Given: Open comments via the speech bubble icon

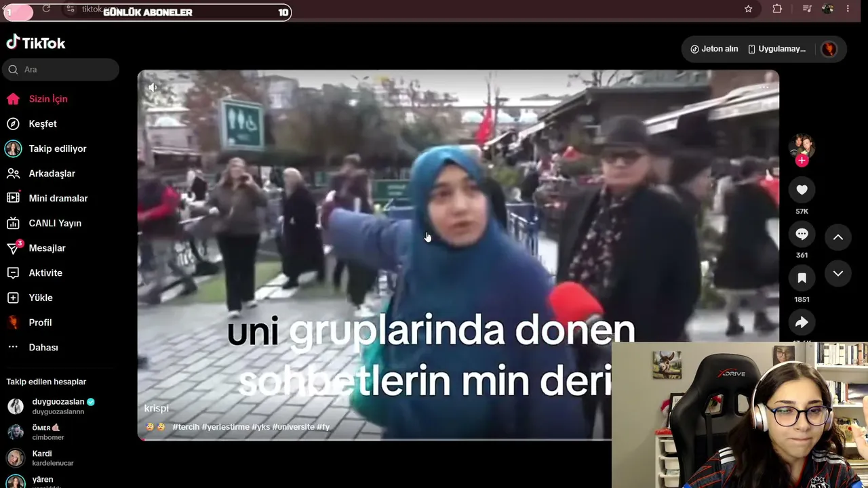Looking at the screenshot, I should click(x=802, y=235).
